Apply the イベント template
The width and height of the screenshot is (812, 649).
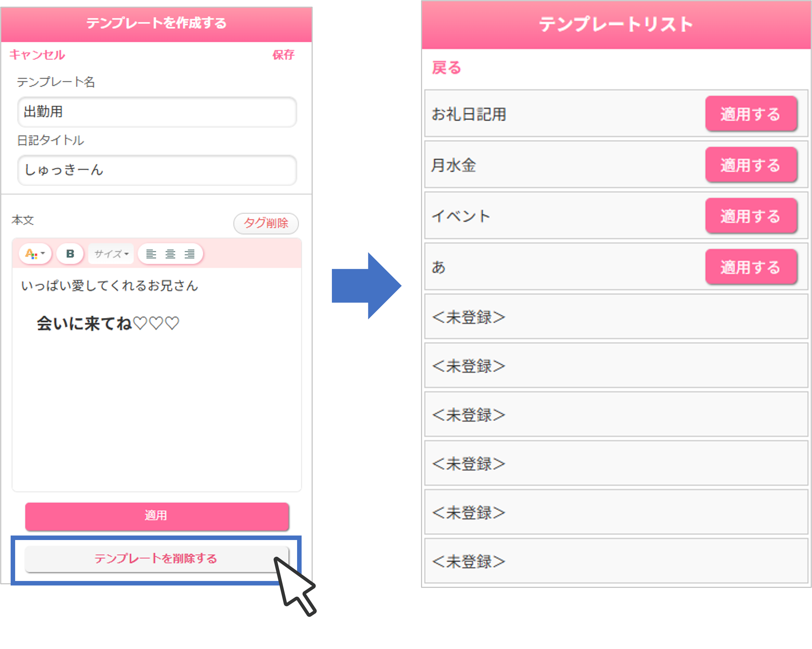click(751, 216)
